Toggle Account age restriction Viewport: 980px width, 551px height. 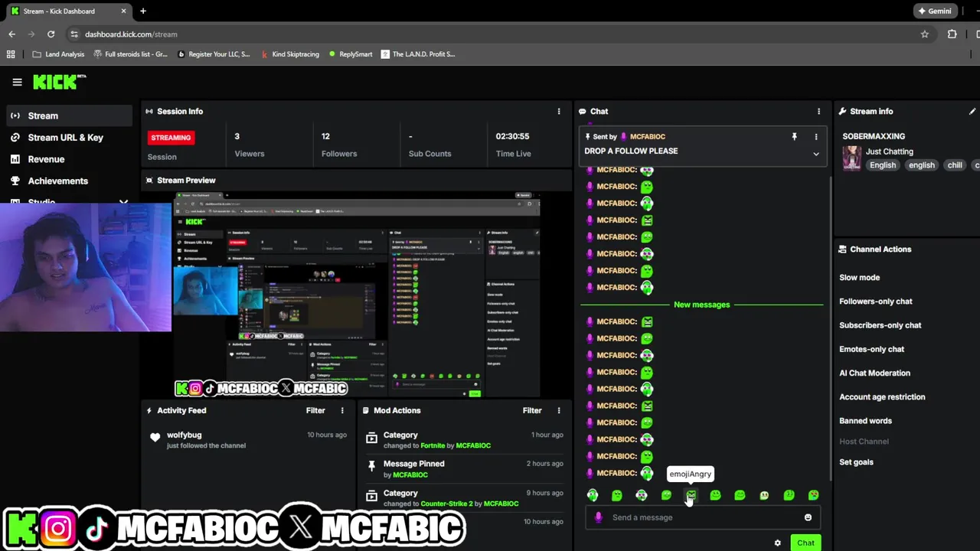pyautogui.click(x=883, y=397)
